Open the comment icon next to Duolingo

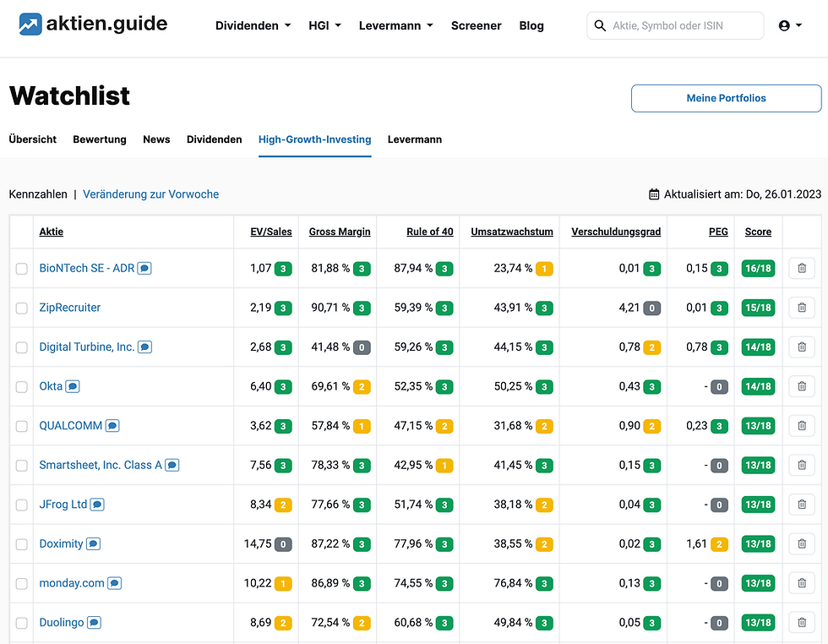tap(94, 623)
